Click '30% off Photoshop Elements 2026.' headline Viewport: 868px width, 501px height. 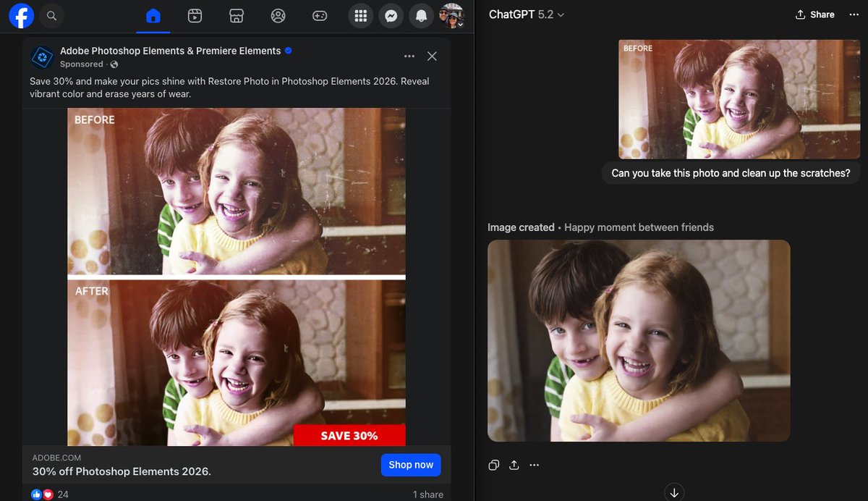pos(122,471)
